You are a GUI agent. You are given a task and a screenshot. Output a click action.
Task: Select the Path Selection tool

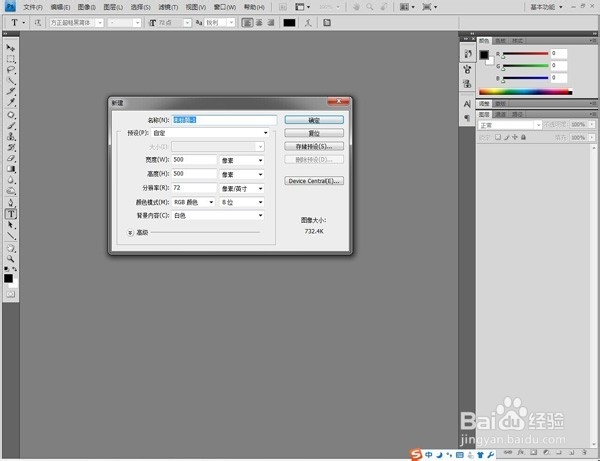(10, 225)
